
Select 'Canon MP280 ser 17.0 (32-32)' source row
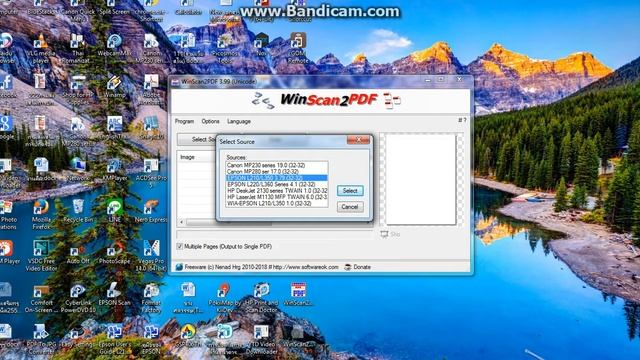(x=277, y=171)
